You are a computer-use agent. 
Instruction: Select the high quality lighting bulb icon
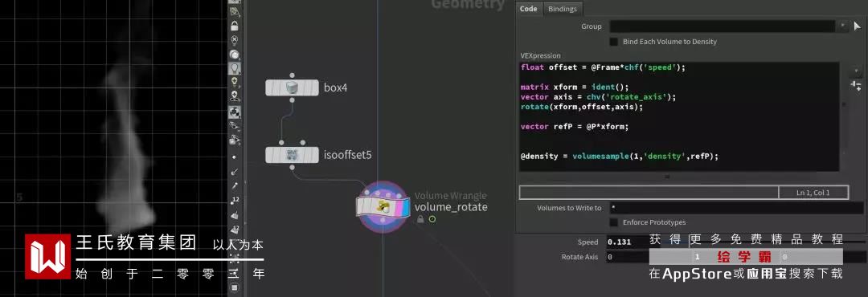[235, 83]
